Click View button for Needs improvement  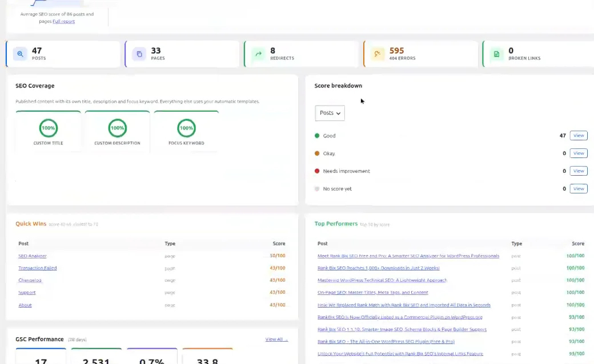tap(579, 171)
